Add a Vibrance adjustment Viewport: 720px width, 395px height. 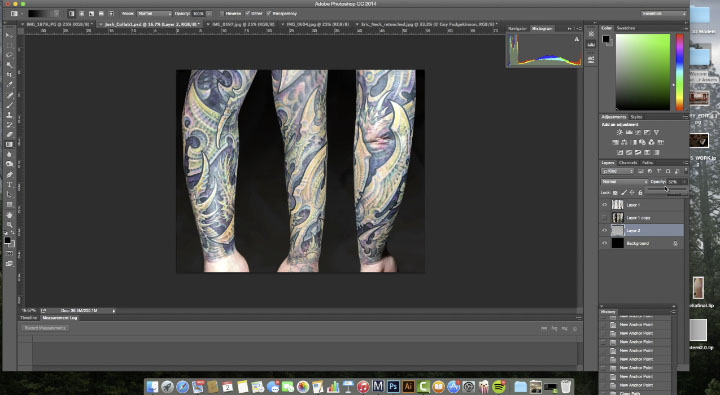[656, 132]
